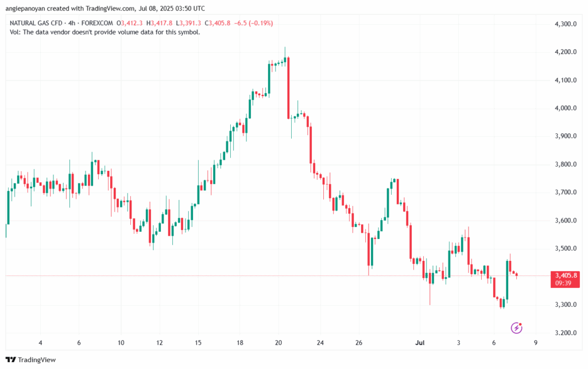Click the large red candle after the peak
The width and height of the screenshot is (588, 369).
click(x=288, y=87)
